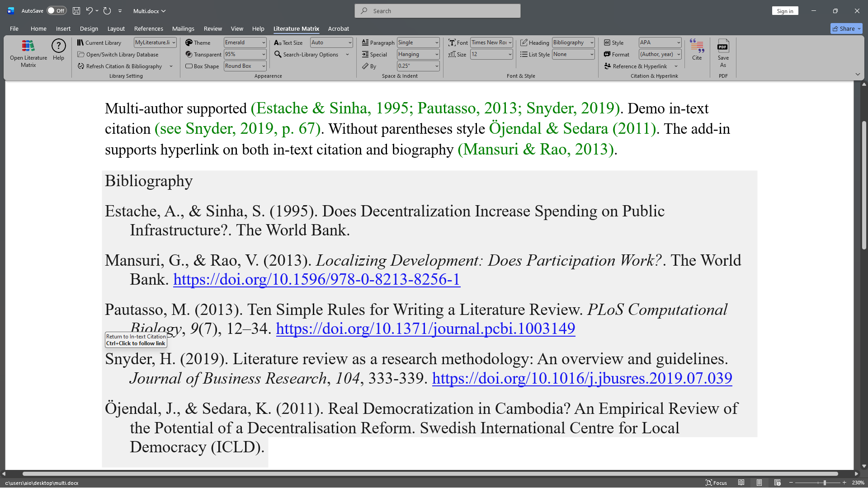
Task: Save the document as PDF
Action: coord(723,46)
